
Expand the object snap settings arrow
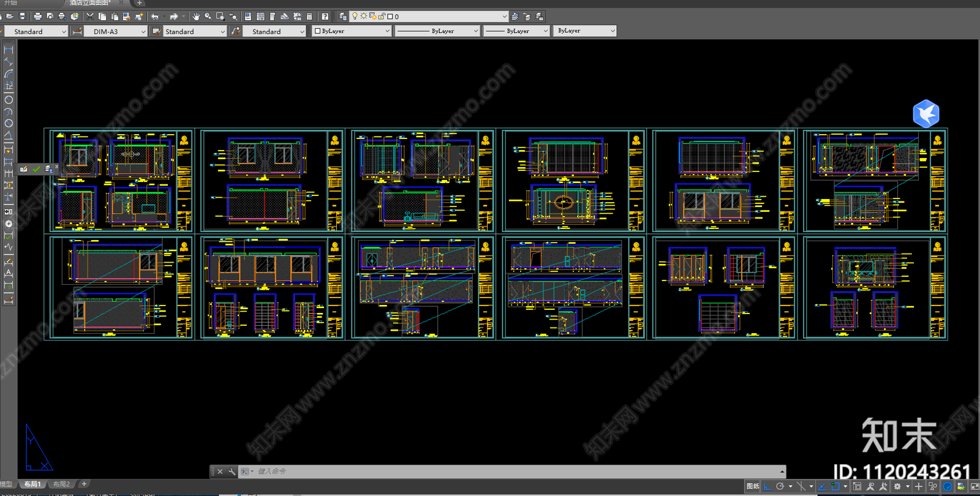[846, 487]
